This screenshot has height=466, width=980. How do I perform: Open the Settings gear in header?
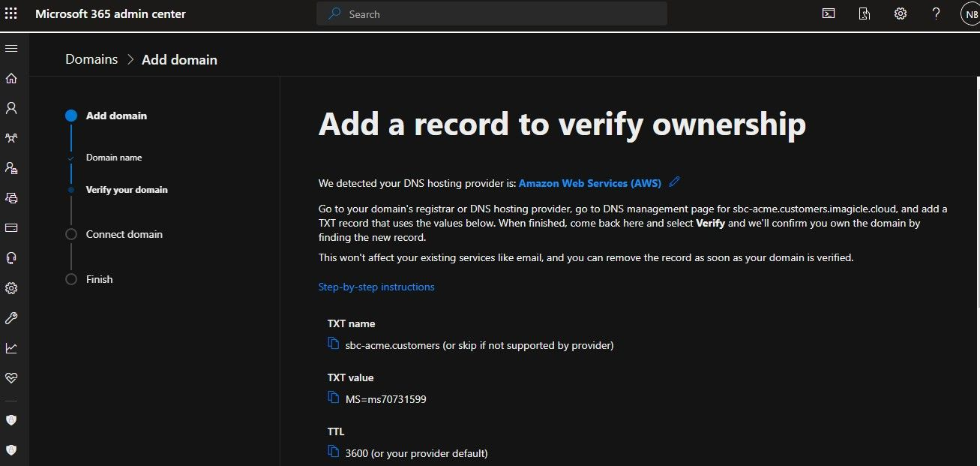tap(901, 14)
